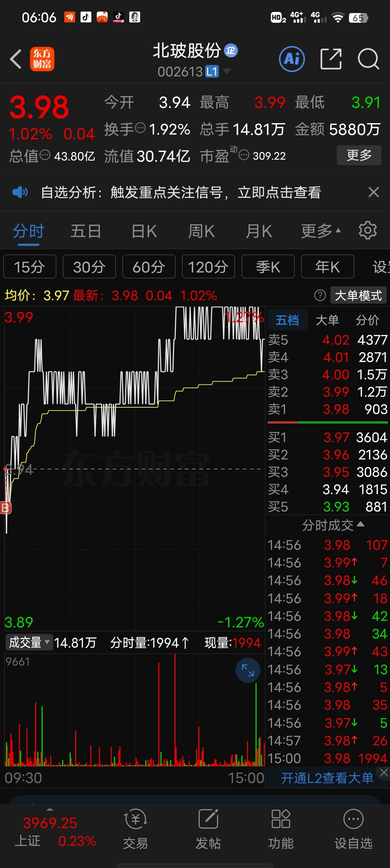Image resolution: width=390 pixels, height=868 pixels.
Task: Select 15分 period
Action: coord(30,267)
